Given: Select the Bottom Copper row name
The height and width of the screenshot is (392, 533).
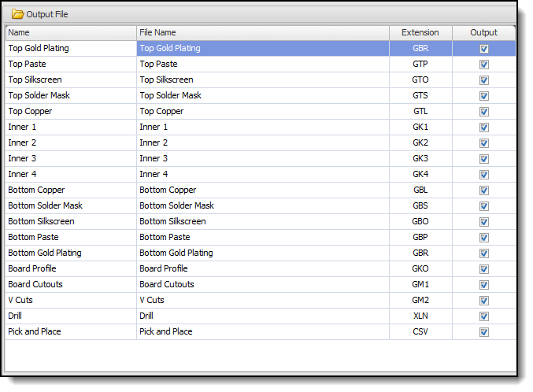Looking at the screenshot, I should tap(71, 190).
